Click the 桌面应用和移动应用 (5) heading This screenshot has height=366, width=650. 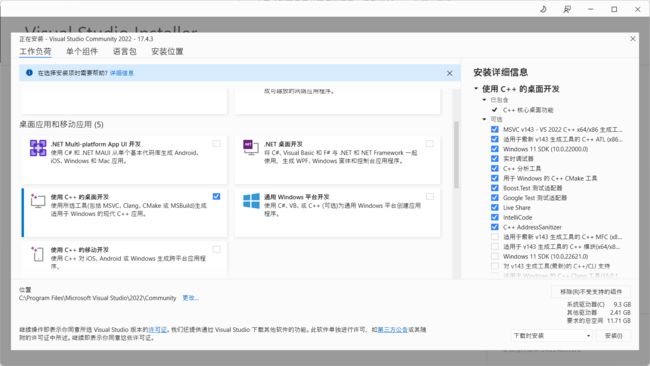tap(61, 124)
